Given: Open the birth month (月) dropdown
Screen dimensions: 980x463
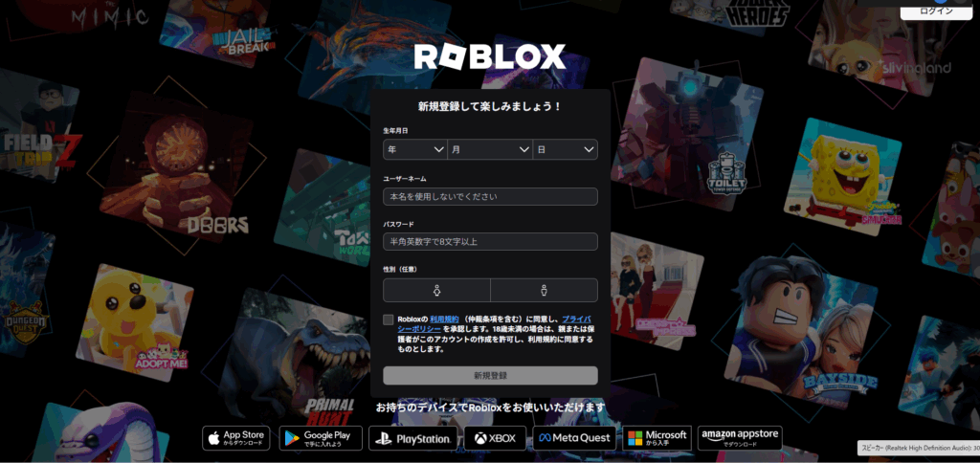Looking at the screenshot, I should (489, 149).
